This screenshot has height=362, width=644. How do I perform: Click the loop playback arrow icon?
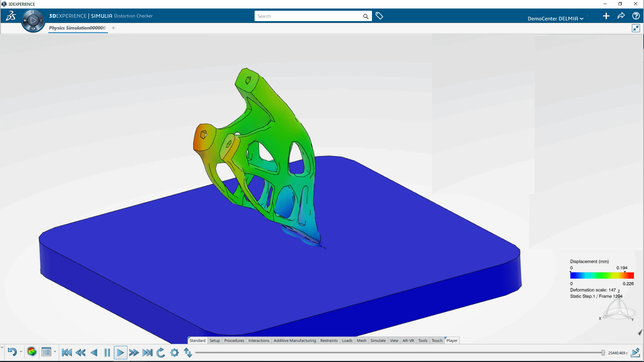pos(161,353)
